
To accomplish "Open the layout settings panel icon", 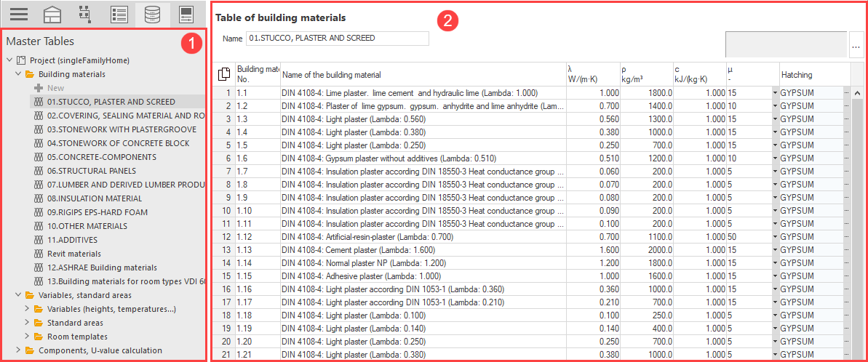I will point(186,14).
